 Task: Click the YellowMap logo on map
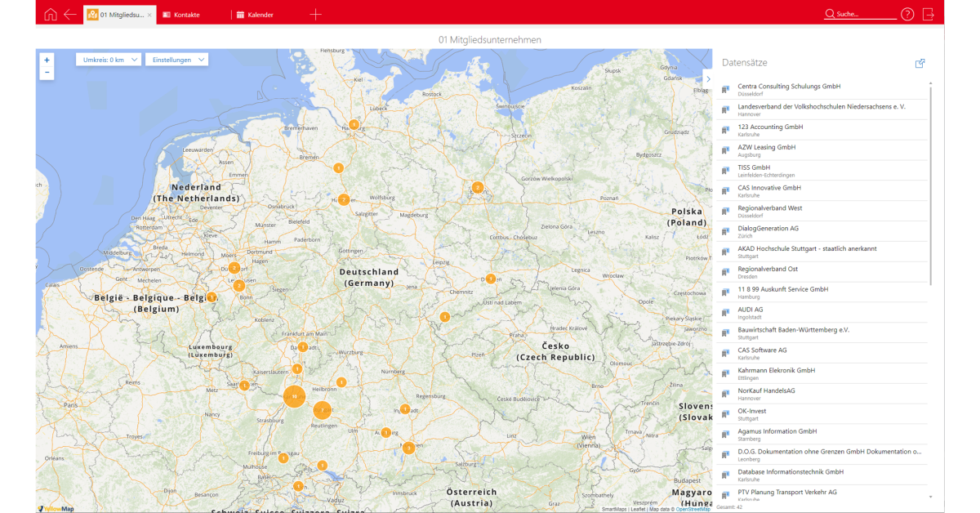[x=56, y=508]
